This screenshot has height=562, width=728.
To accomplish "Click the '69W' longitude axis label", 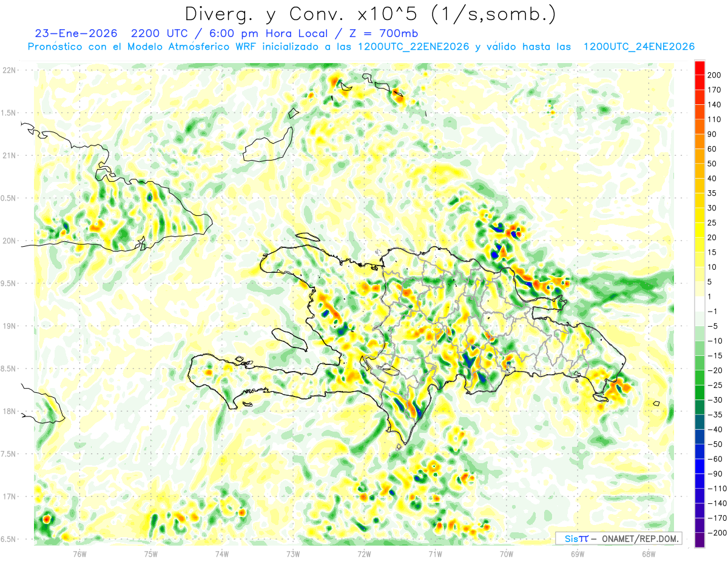I will [578, 554].
